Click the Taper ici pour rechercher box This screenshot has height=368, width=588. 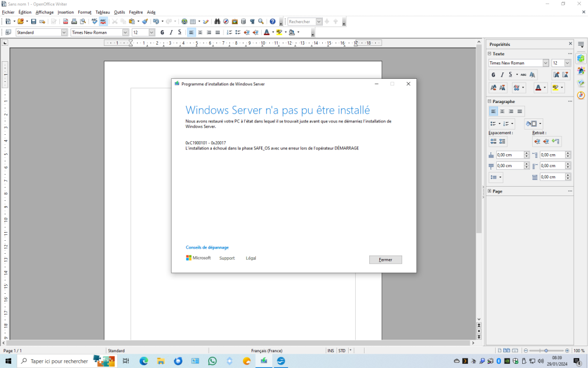[x=59, y=361]
